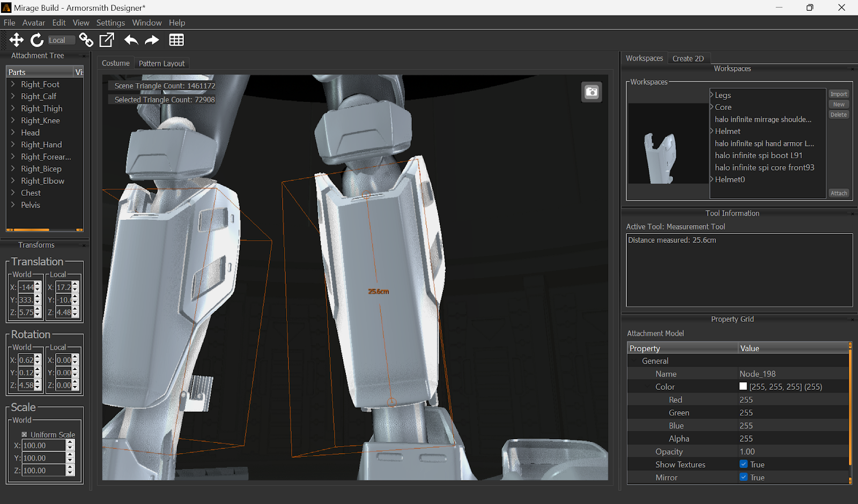Image resolution: width=858 pixels, height=504 pixels.
Task: Select the Move translate tool icon
Action: (x=17, y=40)
